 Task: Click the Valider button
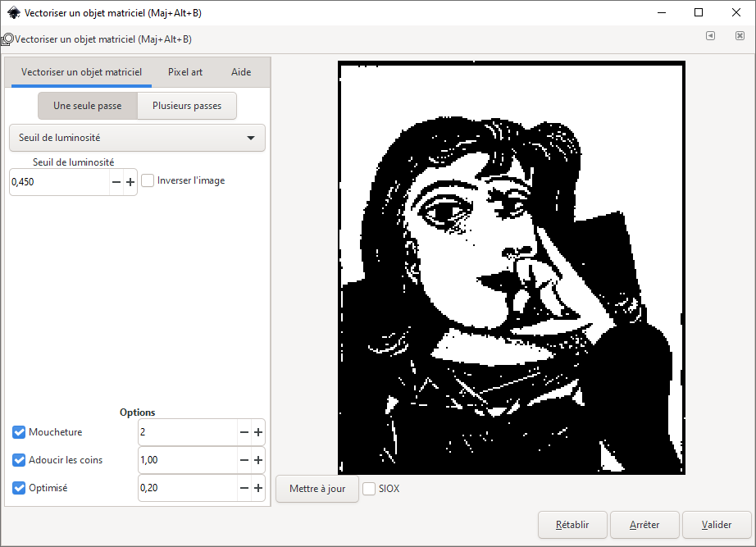click(717, 525)
